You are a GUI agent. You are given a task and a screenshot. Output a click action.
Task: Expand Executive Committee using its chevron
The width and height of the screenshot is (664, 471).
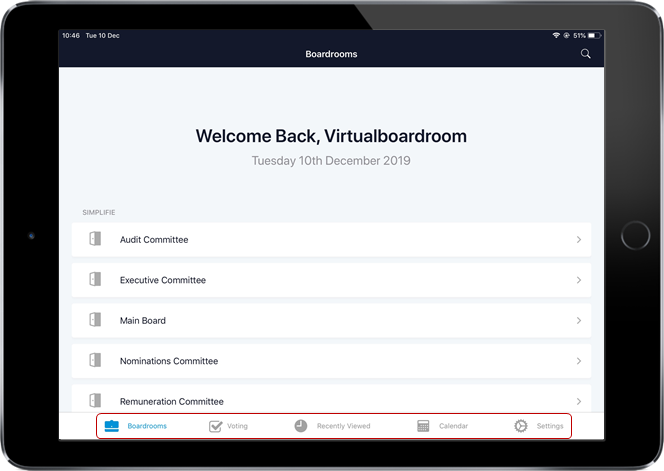(579, 280)
